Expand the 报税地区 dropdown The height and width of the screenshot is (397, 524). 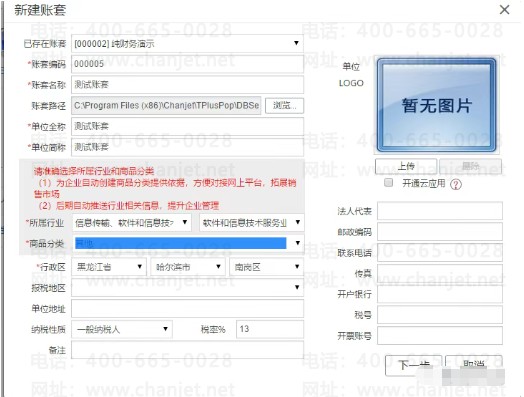[x=187, y=287]
